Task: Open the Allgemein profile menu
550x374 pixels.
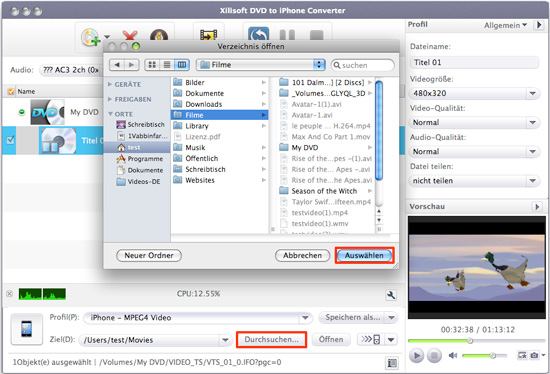Action: pos(505,25)
